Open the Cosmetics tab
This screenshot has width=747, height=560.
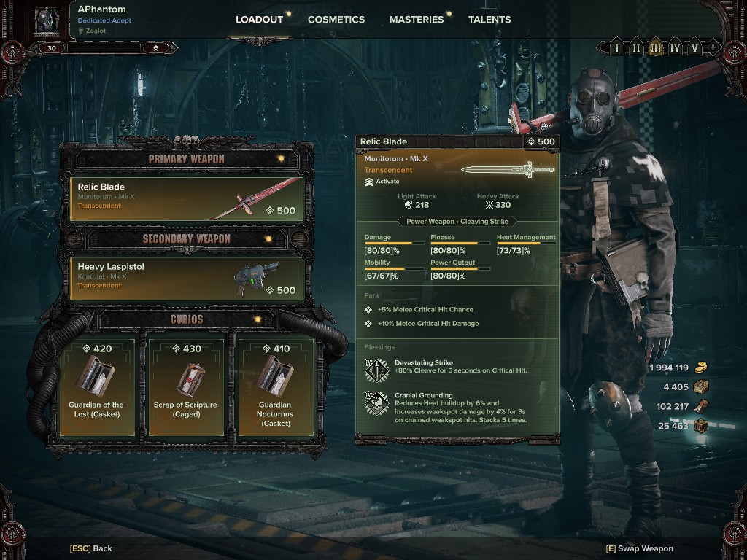[336, 20]
